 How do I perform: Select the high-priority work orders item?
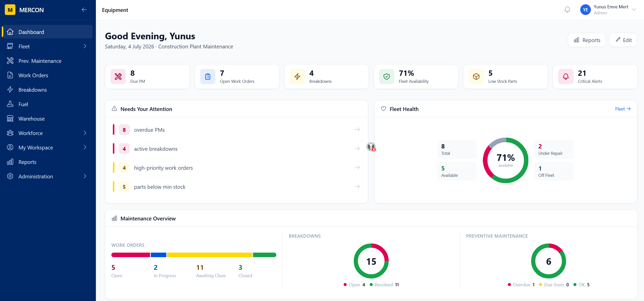tap(237, 168)
